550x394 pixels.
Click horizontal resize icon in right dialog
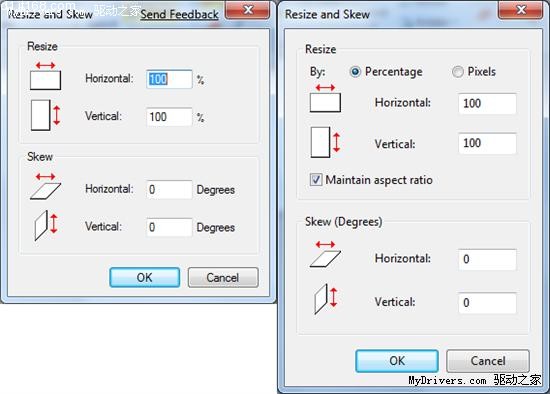click(325, 98)
